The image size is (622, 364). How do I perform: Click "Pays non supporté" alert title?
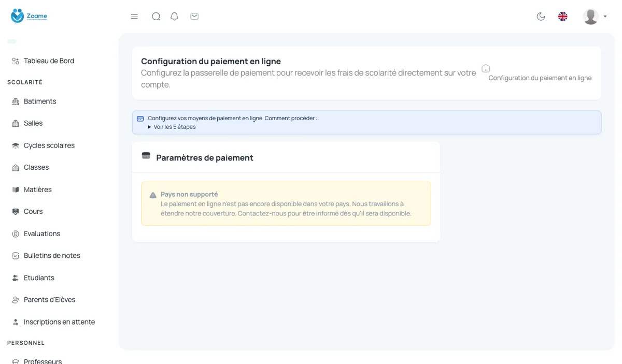[189, 195]
